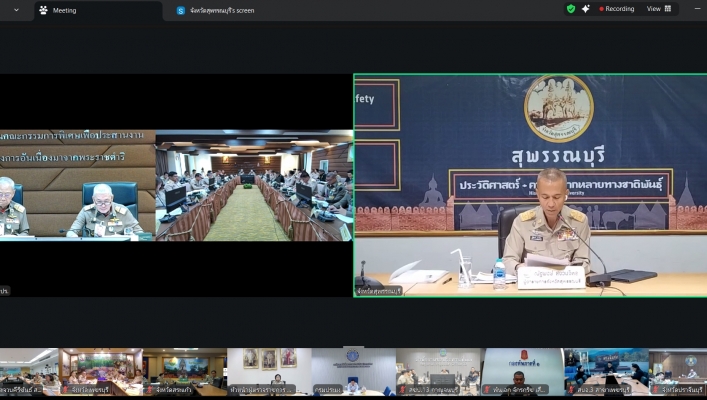Select the จังหวัดปราจีนบุรี participant thumbnail
The image size is (707, 400).
678,372
